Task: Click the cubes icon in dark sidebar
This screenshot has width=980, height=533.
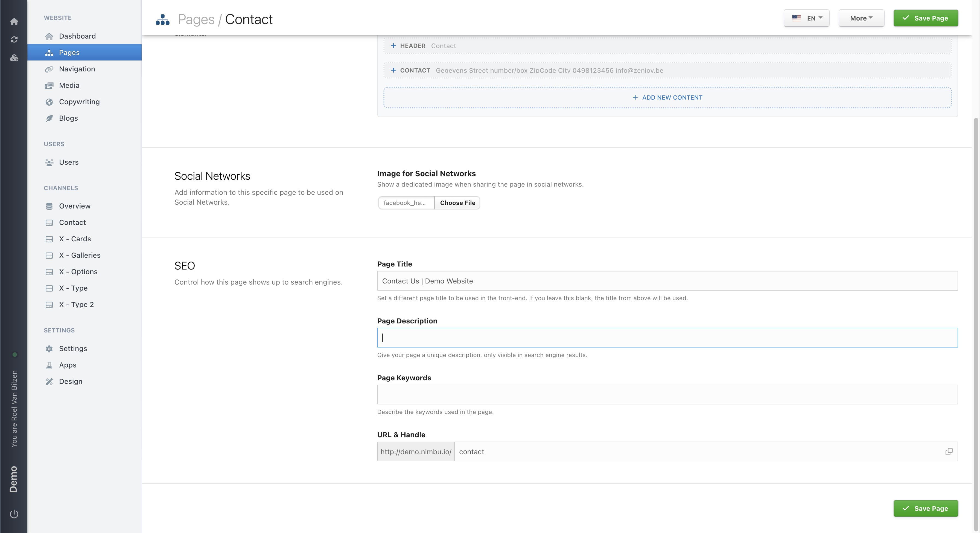Action: click(x=14, y=58)
